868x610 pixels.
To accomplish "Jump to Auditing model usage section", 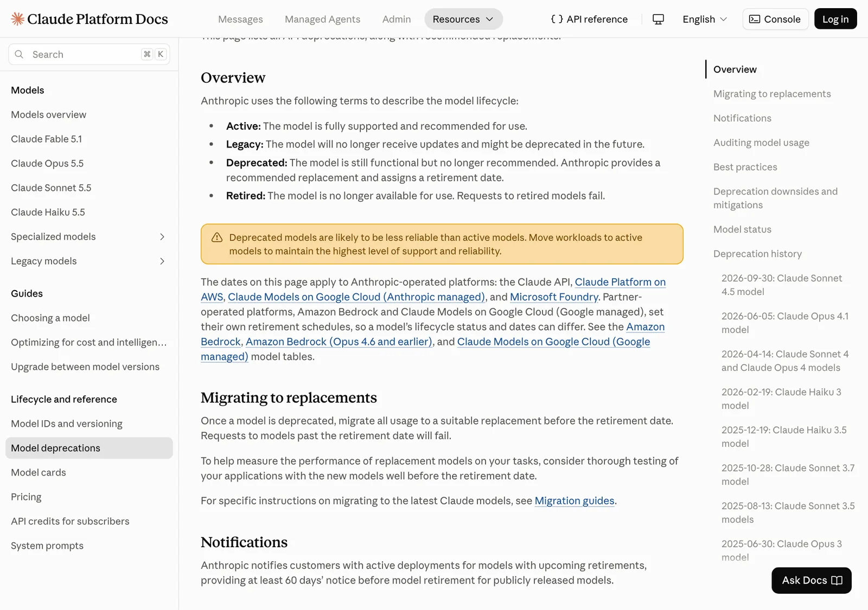I will 761,143.
